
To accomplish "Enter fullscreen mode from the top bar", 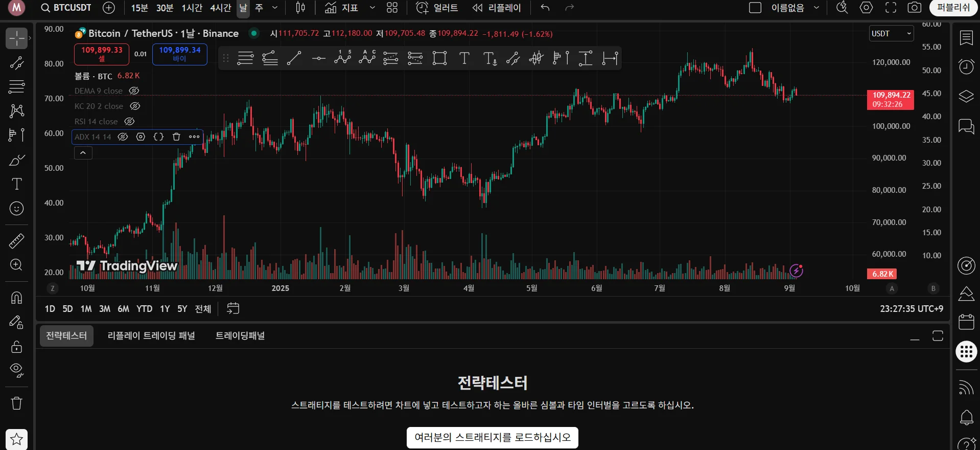I will tap(891, 8).
